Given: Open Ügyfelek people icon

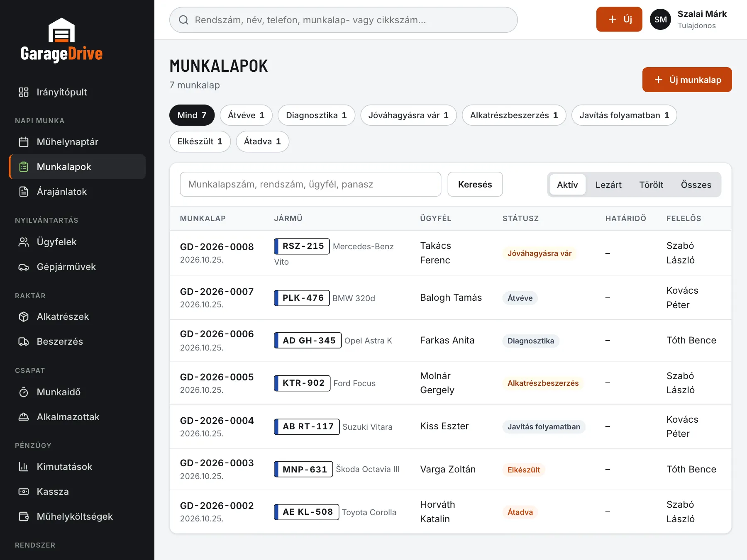Looking at the screenshot, I should point(24,242).
